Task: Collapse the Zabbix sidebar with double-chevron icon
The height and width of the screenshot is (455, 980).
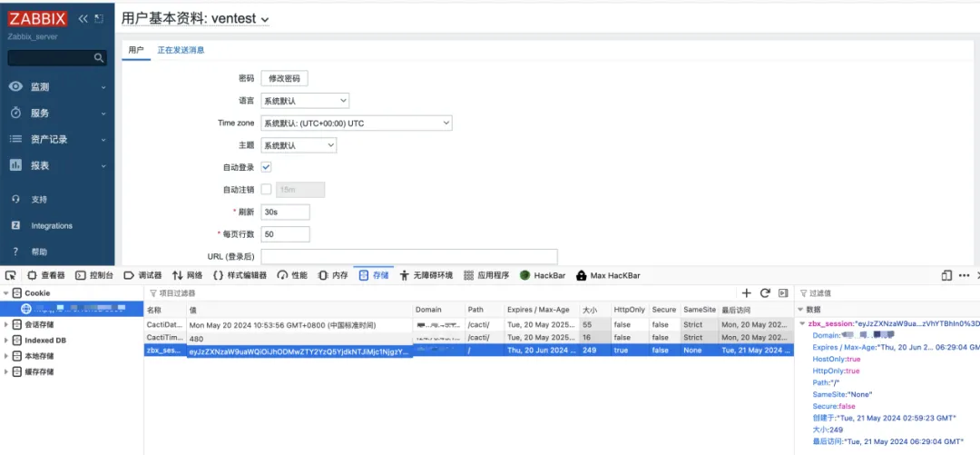Action: pyautogui.click(x=83, y=18)
